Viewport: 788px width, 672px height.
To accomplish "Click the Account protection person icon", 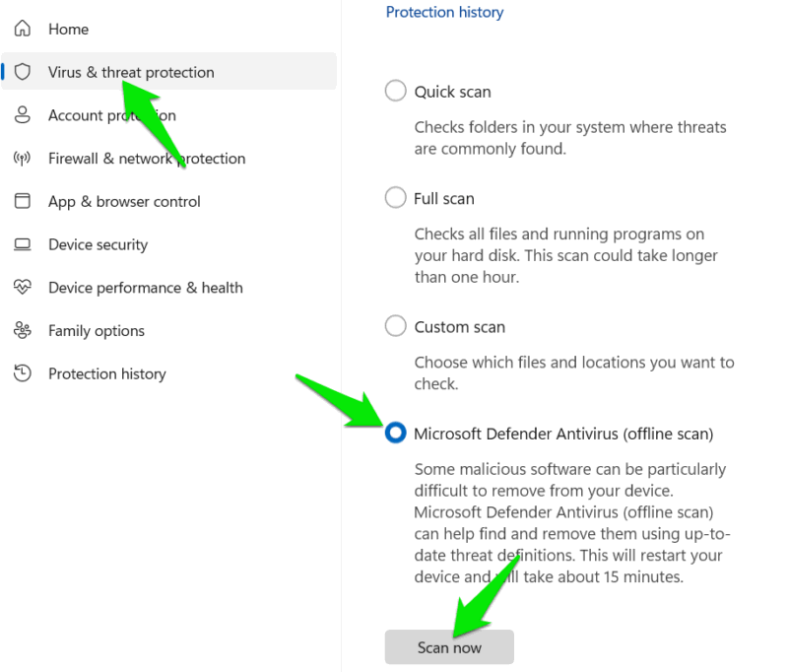I will tap(22, 115).
